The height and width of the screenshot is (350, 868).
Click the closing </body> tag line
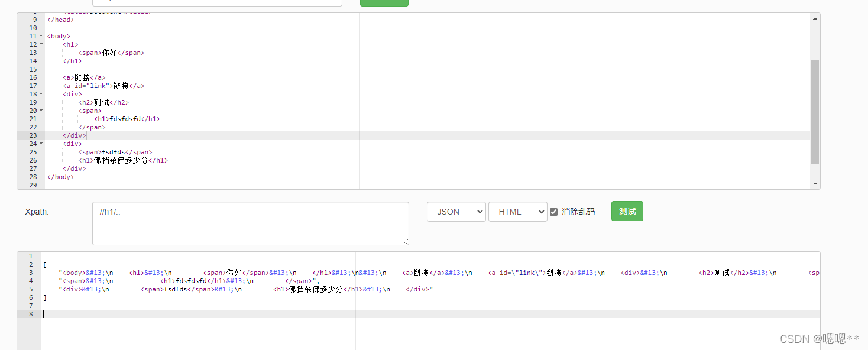[60, 177]
